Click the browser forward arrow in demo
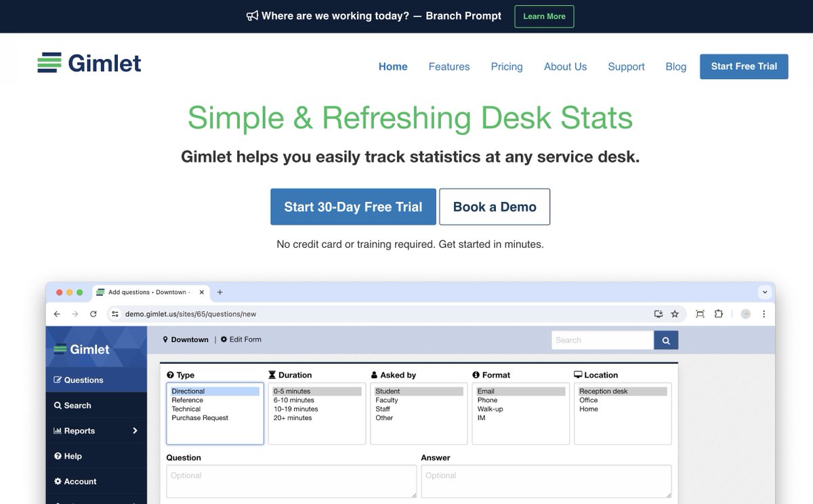Viewport: 813px width, 504px height. (75, 314)
